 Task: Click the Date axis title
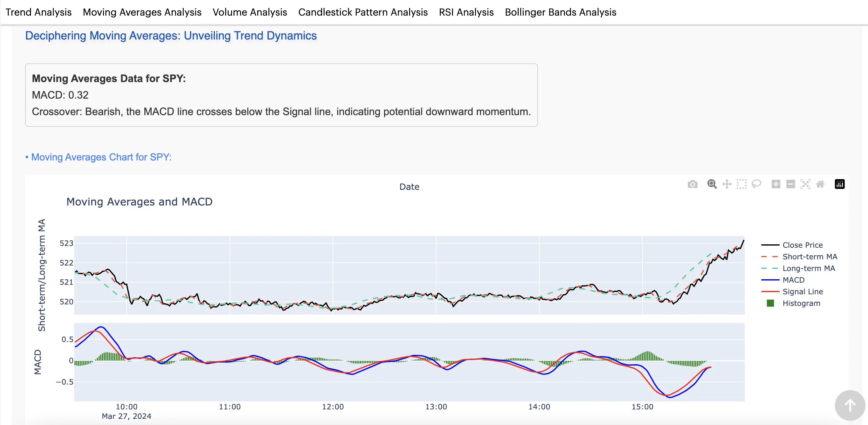(x=409, y=187)
